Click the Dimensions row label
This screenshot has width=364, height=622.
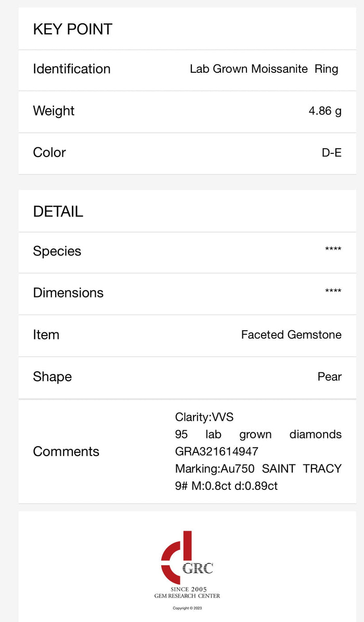point(68,293)
